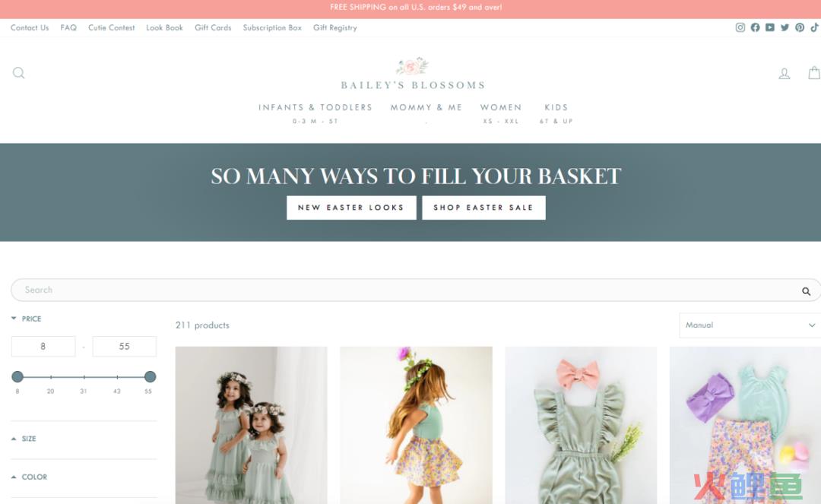This screenshot has height=504, width=821.
Task: Open the Manual sort dropdown
Action: click(x=750, y=325)
